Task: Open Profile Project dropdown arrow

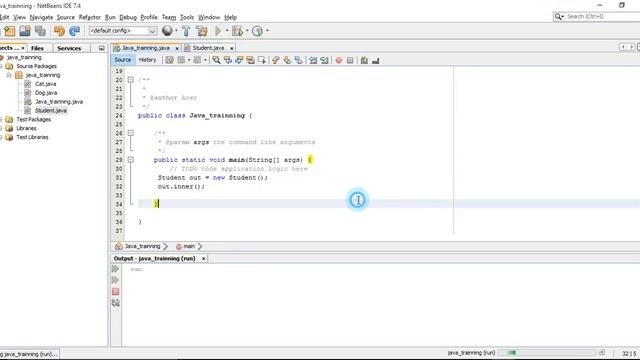Action: tap(267, 31)
